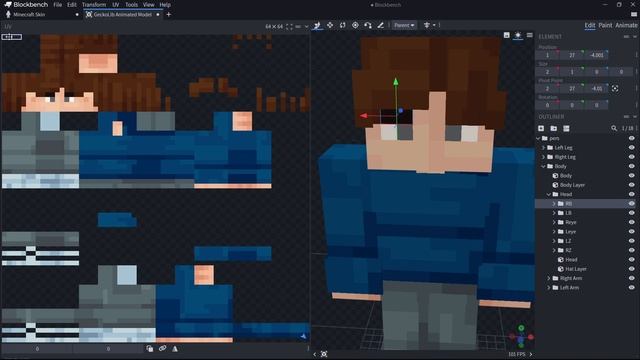This screenshot has height=360, width=640.
Task: Click the viewport navigation axis gizmo
Action: (x=521, y=337)
